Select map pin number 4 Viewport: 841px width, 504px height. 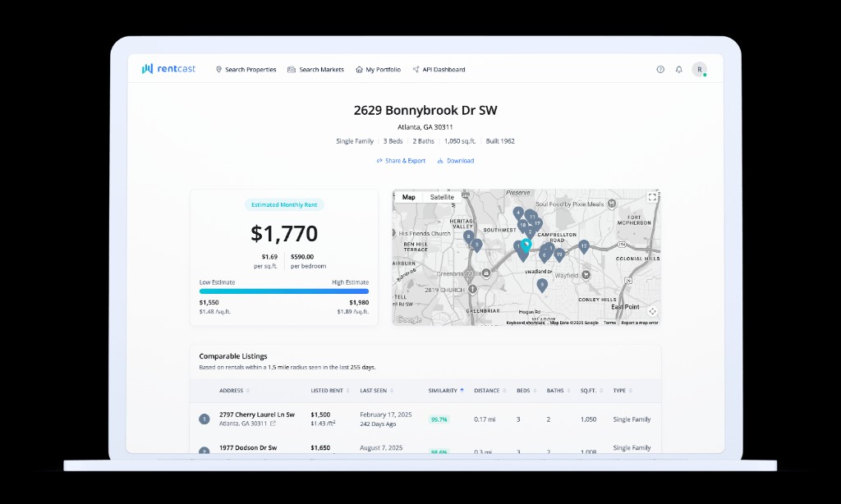click(518, 213)
